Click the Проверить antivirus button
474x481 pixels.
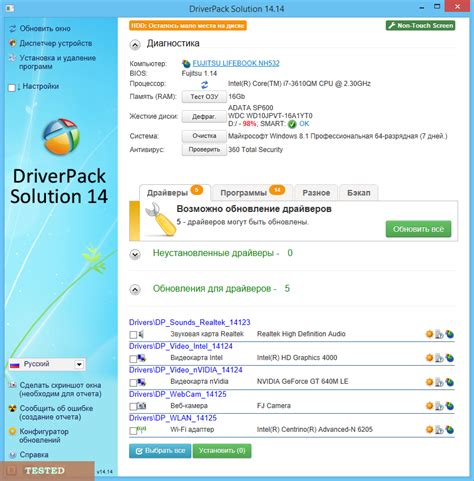tap(204, 150)
